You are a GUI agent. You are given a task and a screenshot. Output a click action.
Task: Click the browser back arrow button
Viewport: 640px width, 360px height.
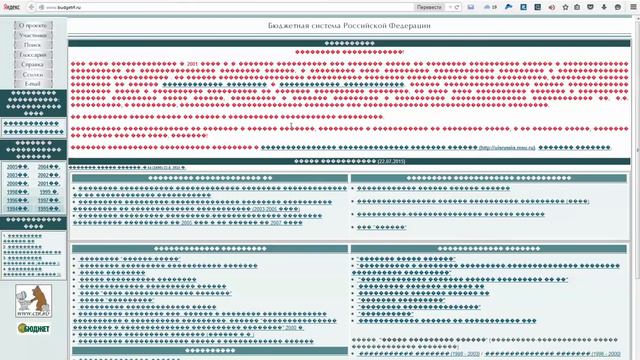click(31, 7)
